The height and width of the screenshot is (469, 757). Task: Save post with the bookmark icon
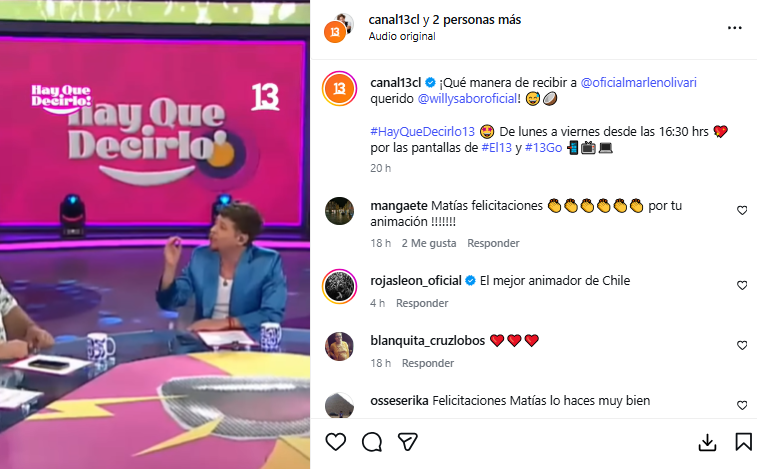pyautogui.click(x=743, y=442)
